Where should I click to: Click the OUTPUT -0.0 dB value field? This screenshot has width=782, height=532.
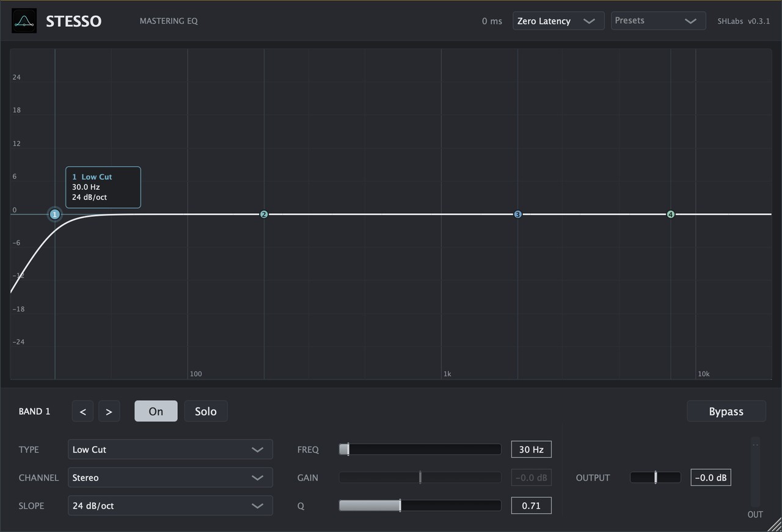click(711, 478)
